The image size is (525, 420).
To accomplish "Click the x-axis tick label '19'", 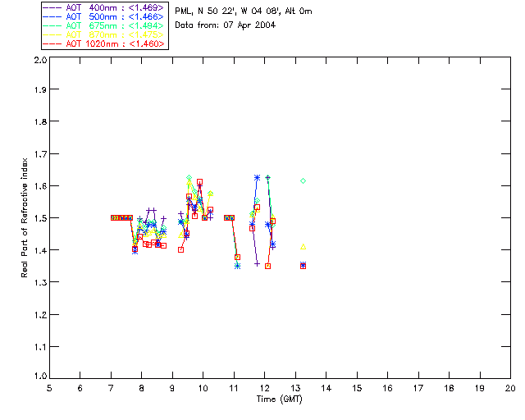I will tap(480, 388).
